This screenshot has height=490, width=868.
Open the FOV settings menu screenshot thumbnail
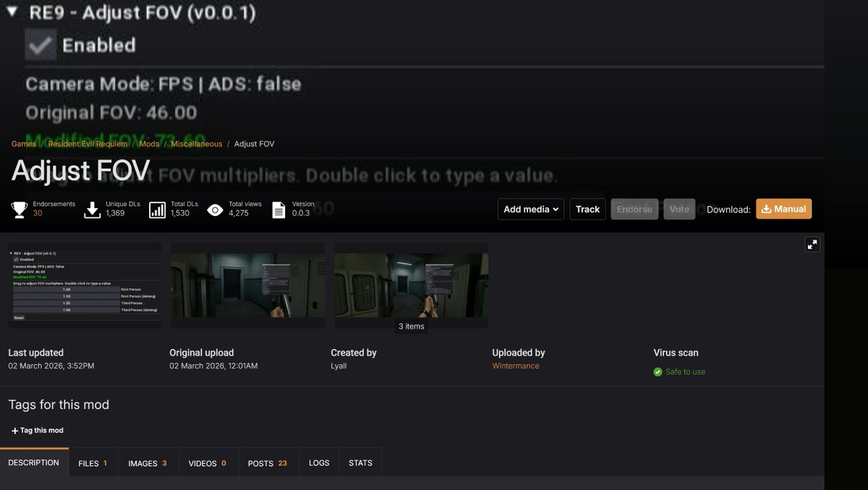click(x=85, y=285)
